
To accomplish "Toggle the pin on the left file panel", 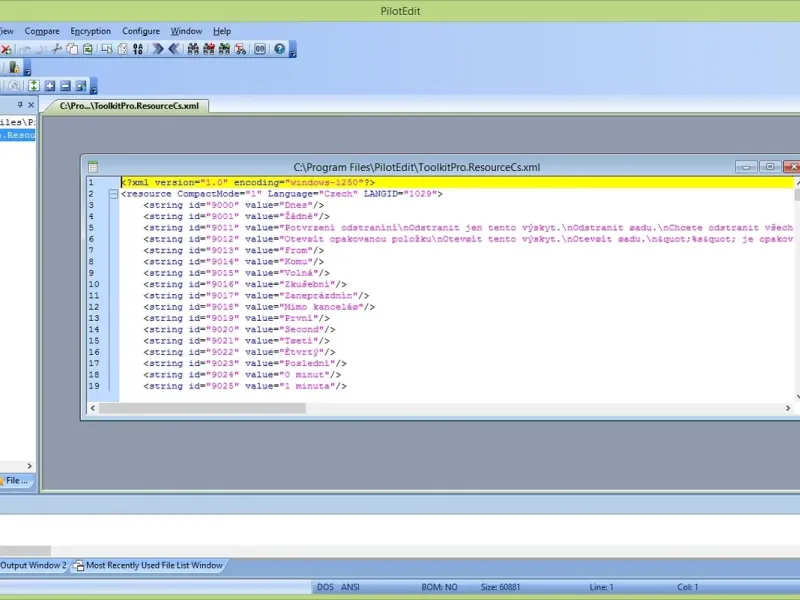I will 19,105.
